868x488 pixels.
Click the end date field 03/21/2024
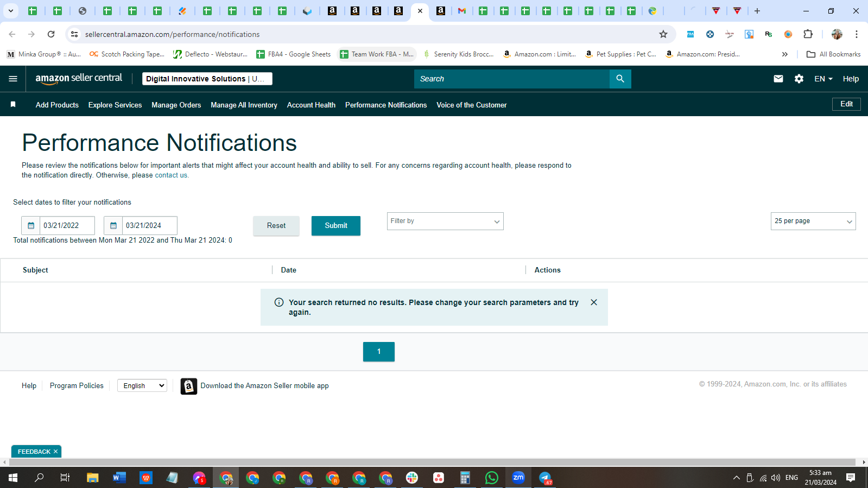tap(150, 225)
